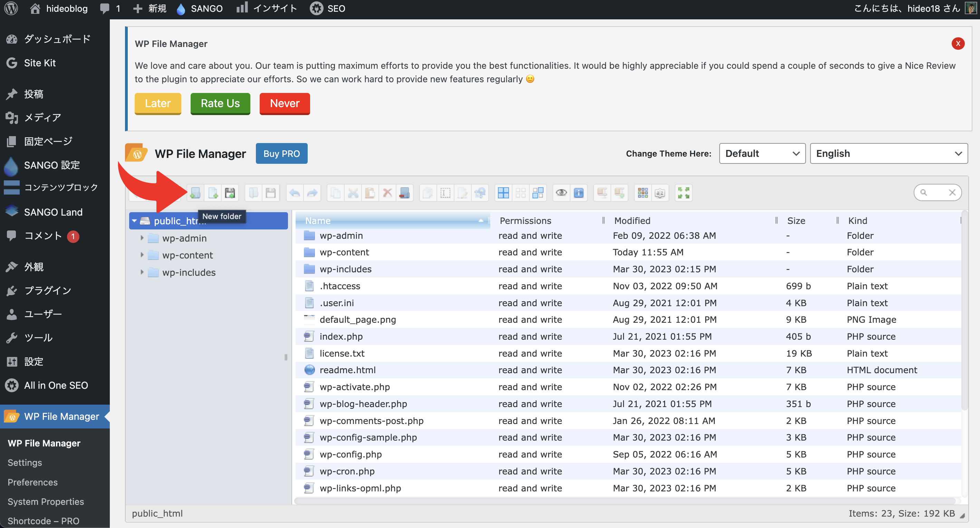Screen dimensions: 980x528
Task: Sort file list by Kind column
Action: coord(900,220)
